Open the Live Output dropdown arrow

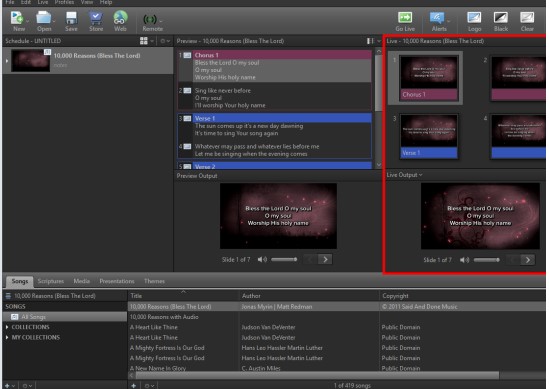(421, 175)
